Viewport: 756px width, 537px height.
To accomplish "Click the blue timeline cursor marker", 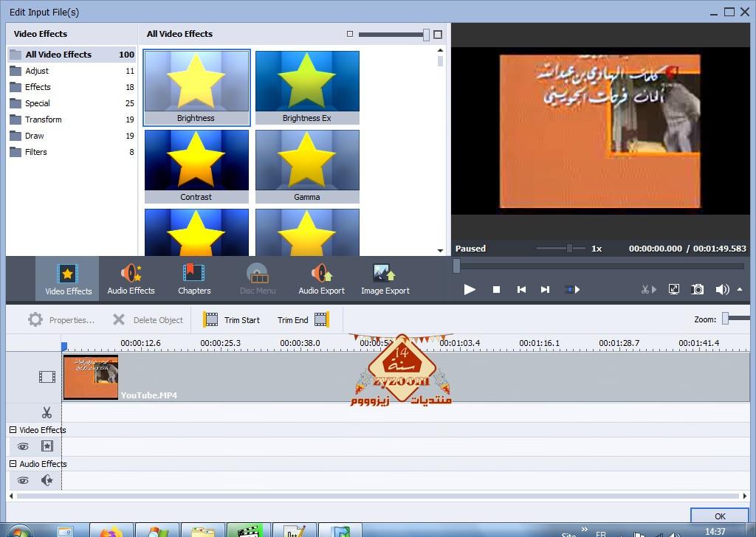I will (64, 346).
